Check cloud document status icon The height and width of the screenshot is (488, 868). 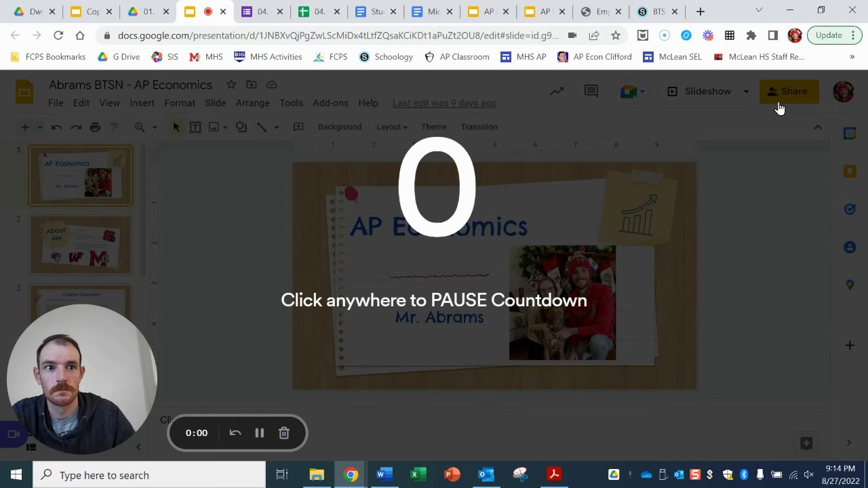point(272,85)
